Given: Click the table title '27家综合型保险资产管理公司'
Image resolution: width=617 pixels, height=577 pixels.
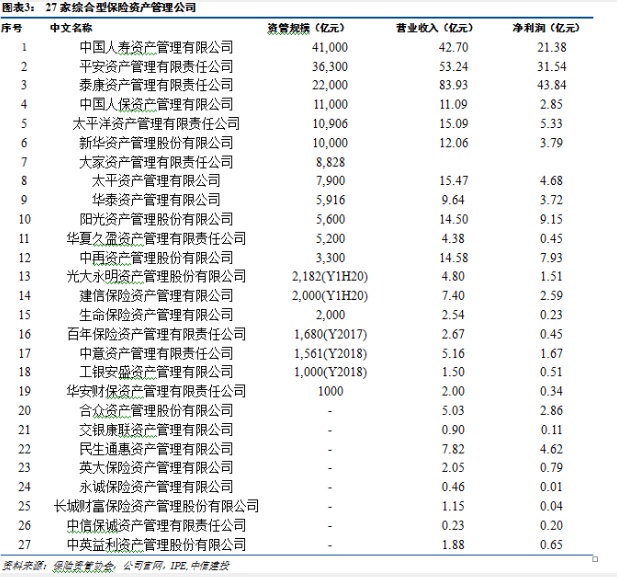Looking at the screenshot, I should [x=120, y=7].
